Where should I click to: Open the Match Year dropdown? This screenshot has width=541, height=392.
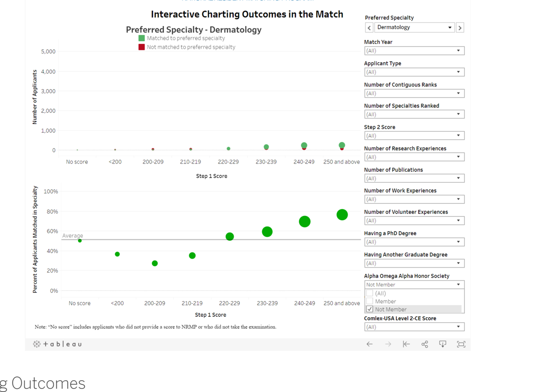pyautogui.click(x=414, y=51)
